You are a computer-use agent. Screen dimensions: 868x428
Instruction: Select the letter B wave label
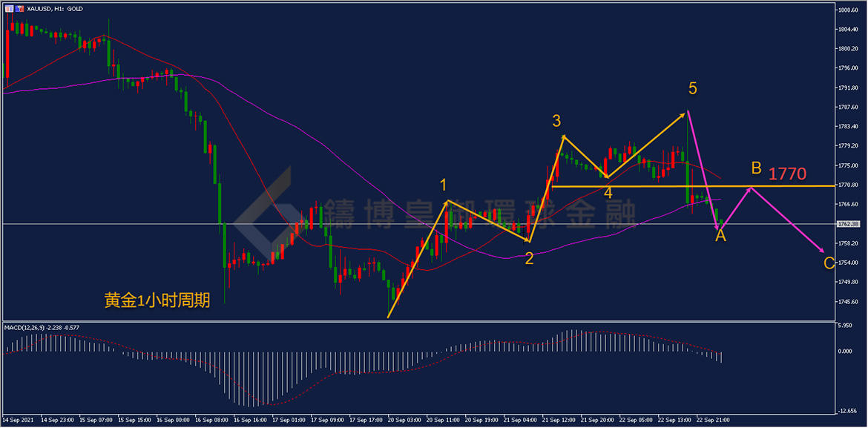tap(755, 167)
